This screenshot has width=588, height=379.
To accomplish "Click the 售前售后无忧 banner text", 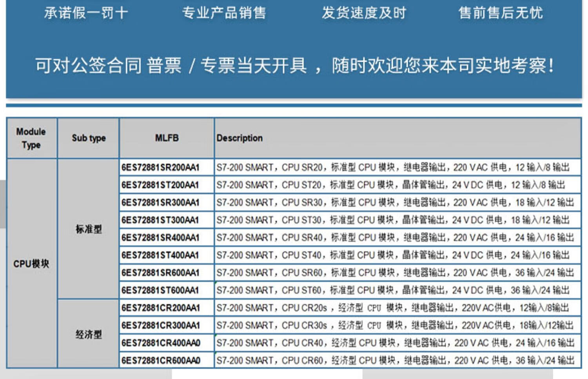I will 501,13.
